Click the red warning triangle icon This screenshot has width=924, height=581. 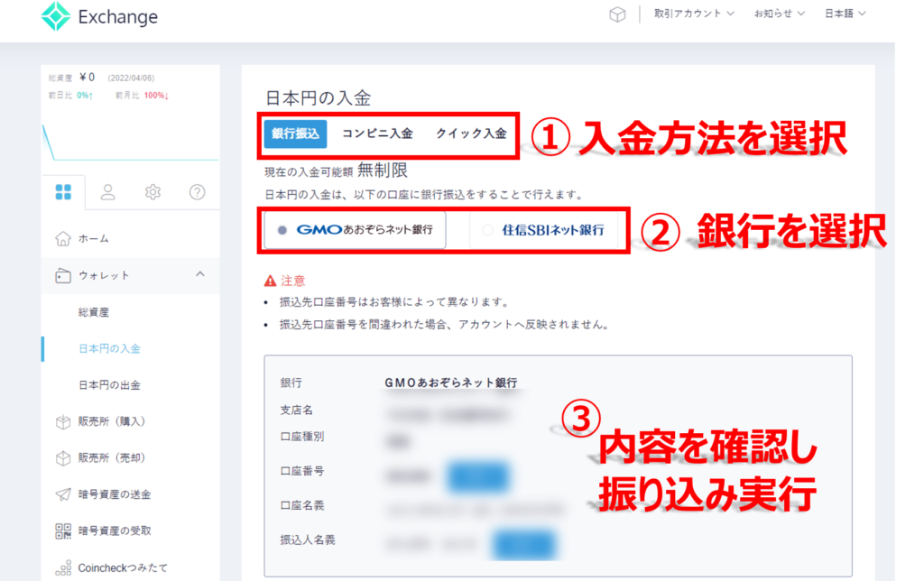tap(270, 281)
